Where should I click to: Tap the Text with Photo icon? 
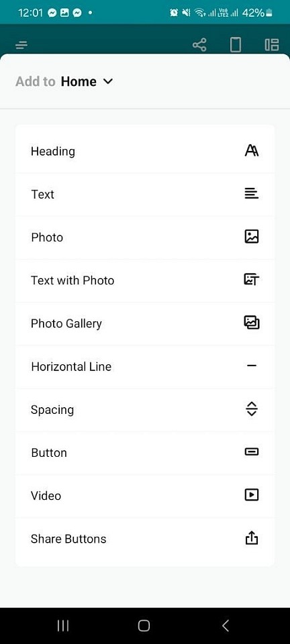pyautogui.click(x=251, y=280)
